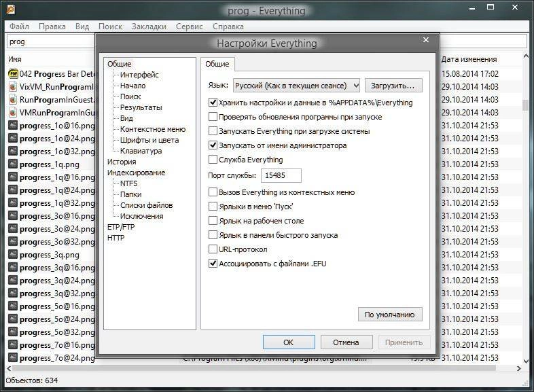Click image icon of progress_1q.png
534x392 pixels.
tap(13, 164)
